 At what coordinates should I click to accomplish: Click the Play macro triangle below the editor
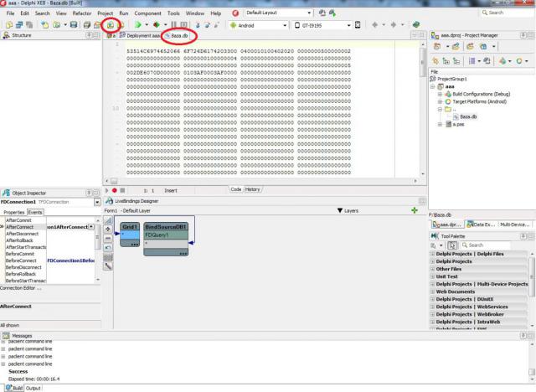point(107,190)
